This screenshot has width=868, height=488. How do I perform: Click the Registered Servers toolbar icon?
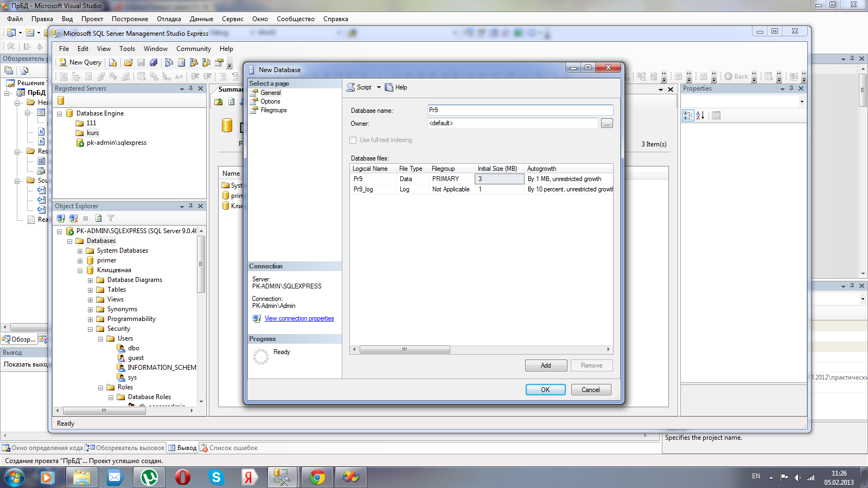tap(169, 62)
